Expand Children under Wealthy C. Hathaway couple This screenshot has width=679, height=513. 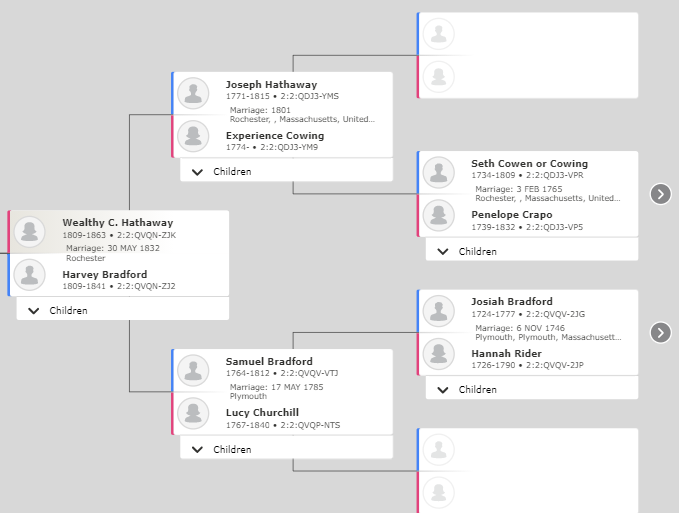click(x=123, y=310)
